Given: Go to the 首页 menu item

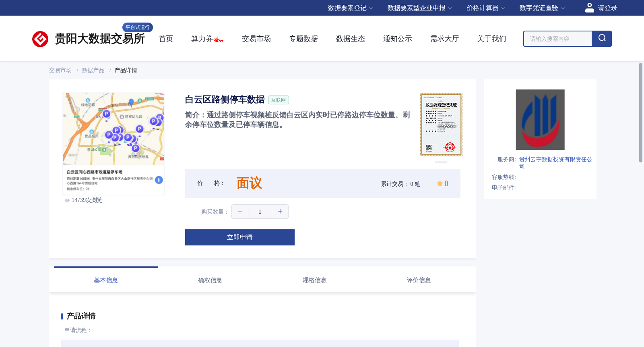Looking at the screenshot, I should tap(166, 39).
